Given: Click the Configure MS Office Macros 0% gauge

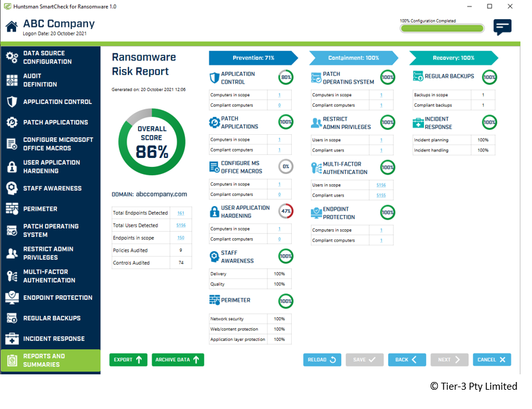Looking at the screenshot, I should [x=286, y=166].
